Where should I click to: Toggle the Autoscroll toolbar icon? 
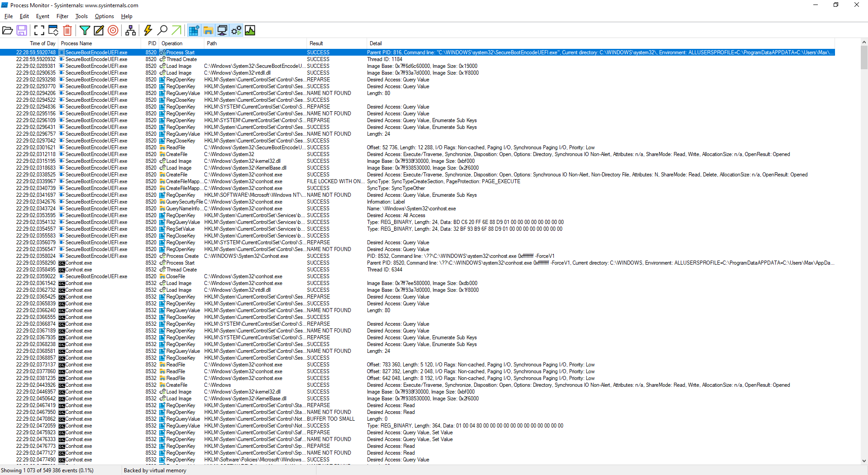[53, 30]
